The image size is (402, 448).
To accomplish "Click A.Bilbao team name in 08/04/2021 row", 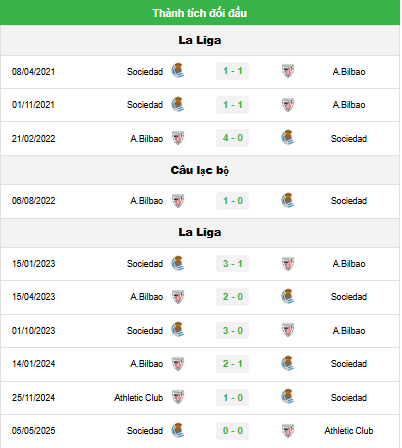I will pyautogui.click(x=349, y=72).
